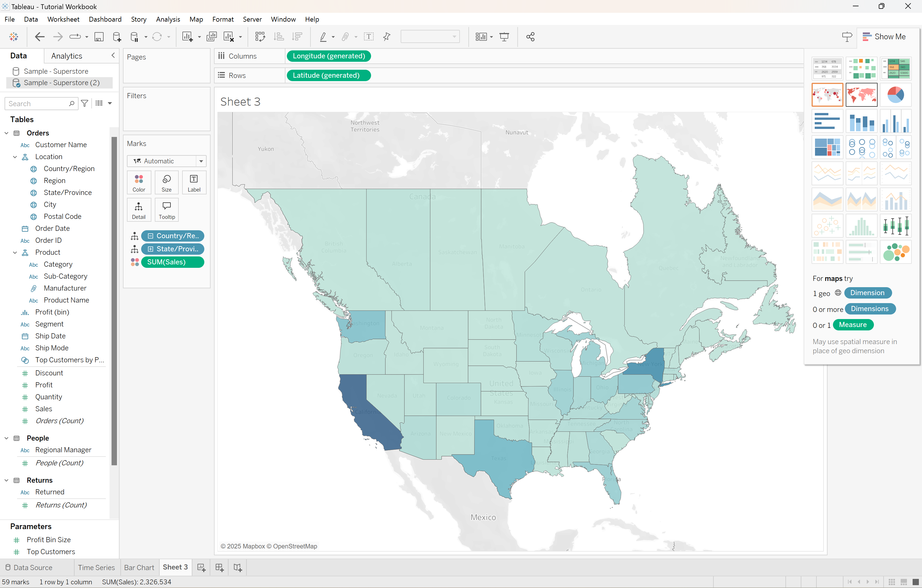
Task: Collapse the People table
Action: 7,438
